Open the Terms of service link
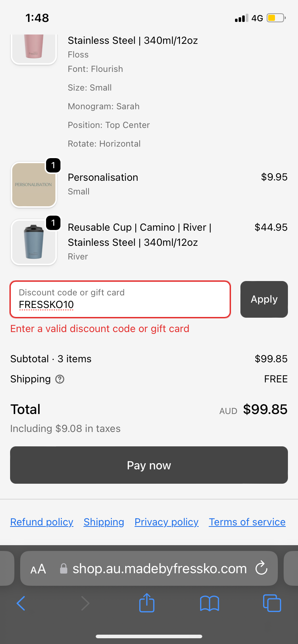 (247, 522)
